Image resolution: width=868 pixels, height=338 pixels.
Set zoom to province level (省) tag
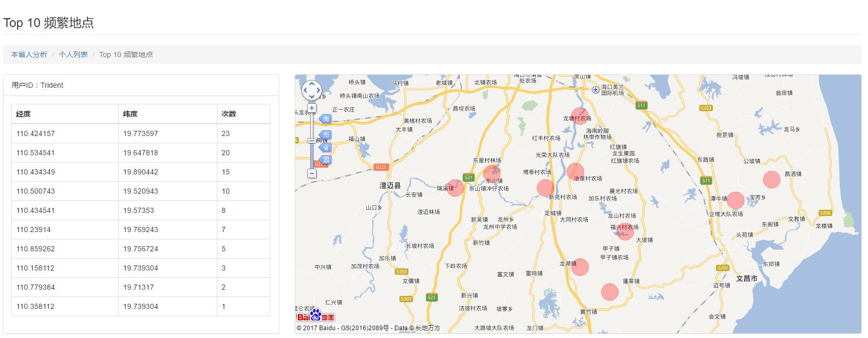[325, 147]
